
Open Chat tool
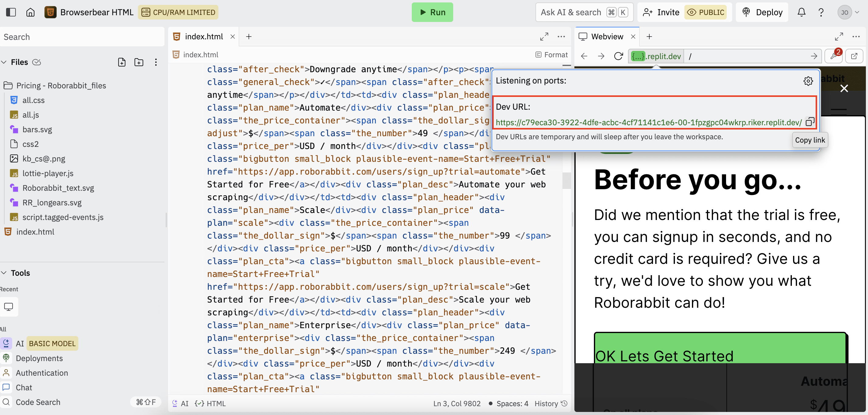pyautogui.click(x=24, y=388)
